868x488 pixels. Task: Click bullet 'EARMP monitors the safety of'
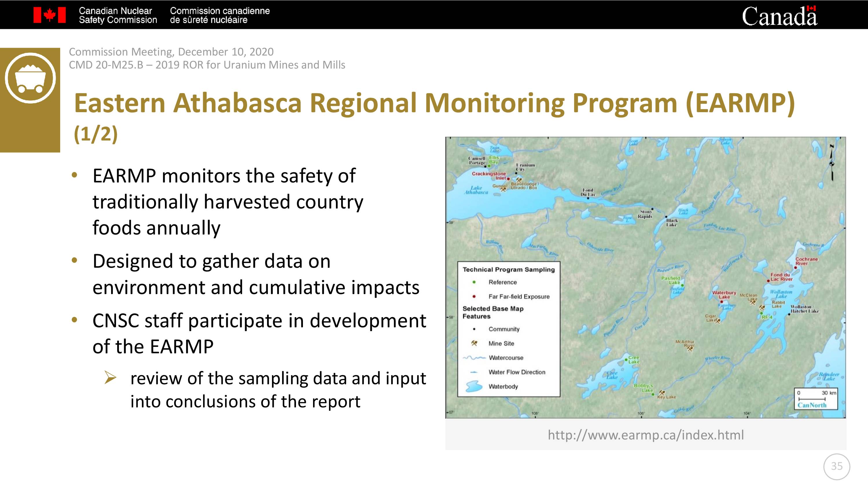coord(228,202)
